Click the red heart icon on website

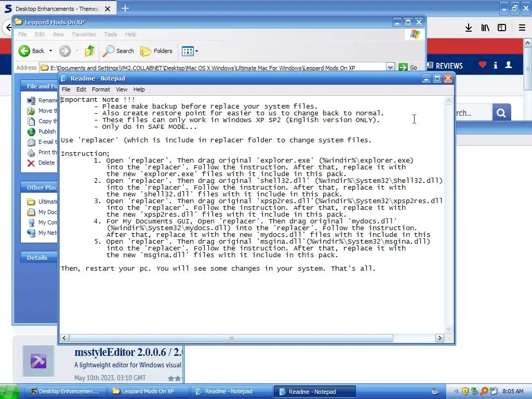click(483, 64)
